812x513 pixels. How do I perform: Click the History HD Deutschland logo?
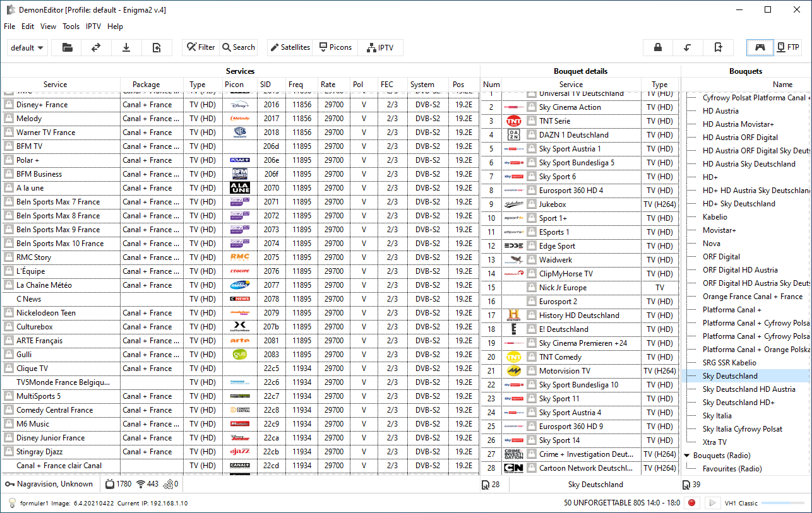coord(513,315)
